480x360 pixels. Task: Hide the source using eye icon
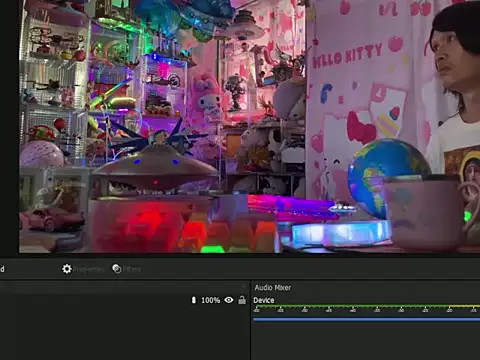(x=229, y=300)
